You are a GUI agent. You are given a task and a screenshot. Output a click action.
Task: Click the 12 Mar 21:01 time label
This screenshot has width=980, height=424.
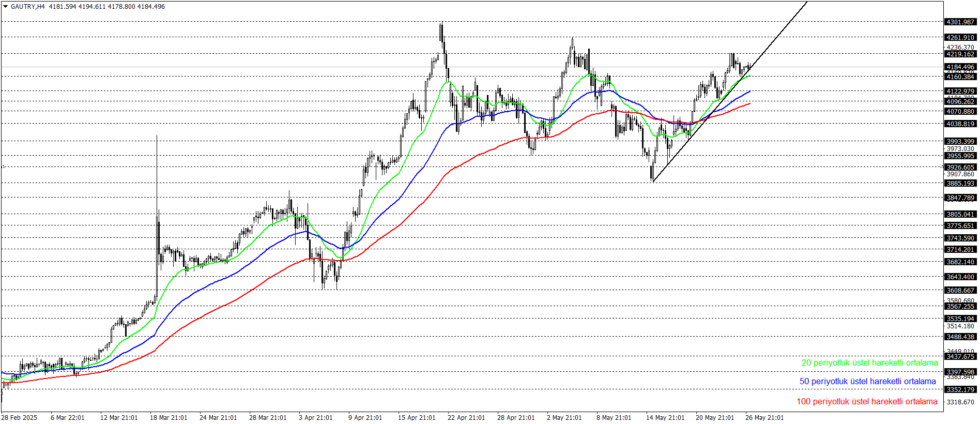119,418
